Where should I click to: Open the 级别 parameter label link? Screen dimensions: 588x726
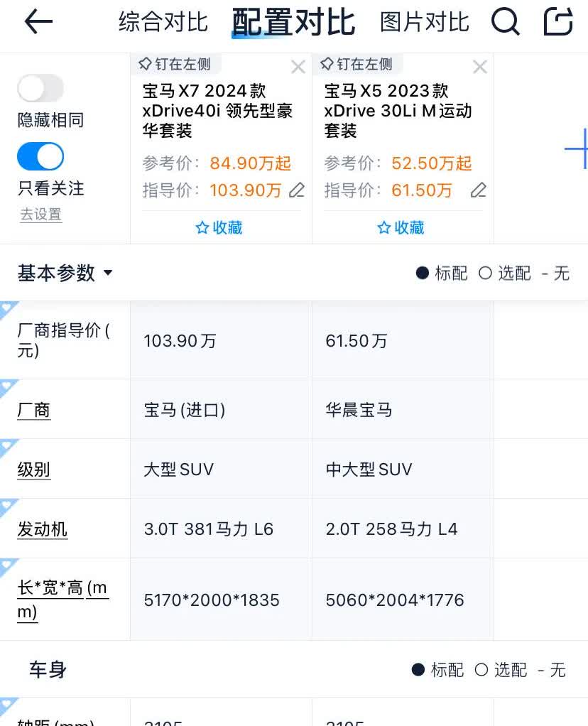34,470
